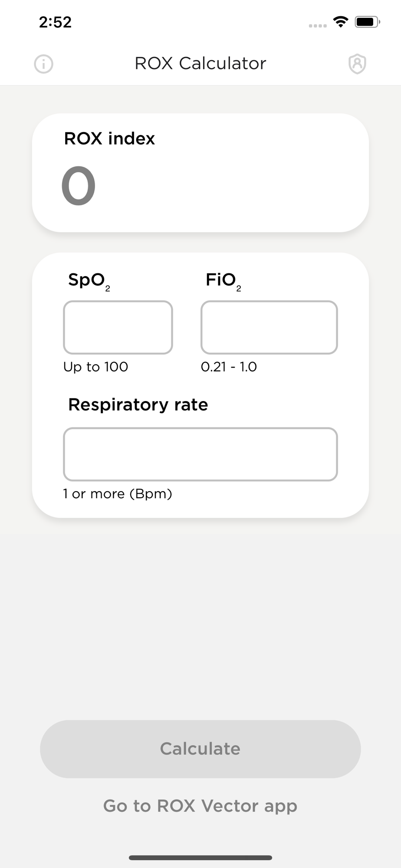Tap the cellular signal dots
The height and width of the screenshot is (868, 401).
318,26
